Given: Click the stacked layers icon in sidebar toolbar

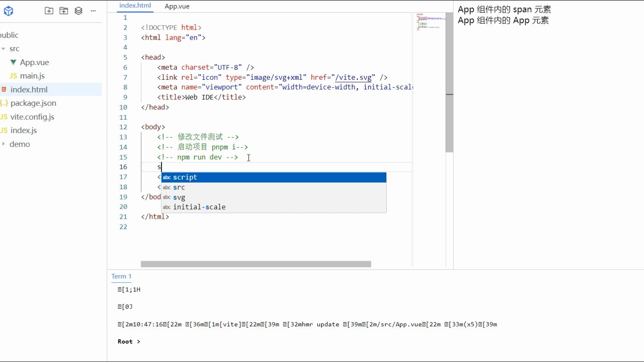Looking at the screenshot, I should pyautogui.click(x=79, y=11).
